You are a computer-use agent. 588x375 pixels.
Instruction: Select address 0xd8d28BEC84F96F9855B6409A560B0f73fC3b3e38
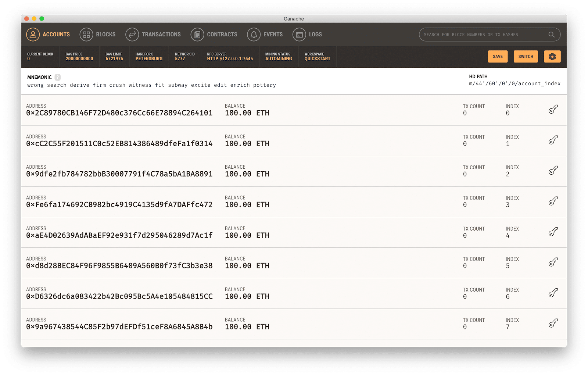click(119, 266)
